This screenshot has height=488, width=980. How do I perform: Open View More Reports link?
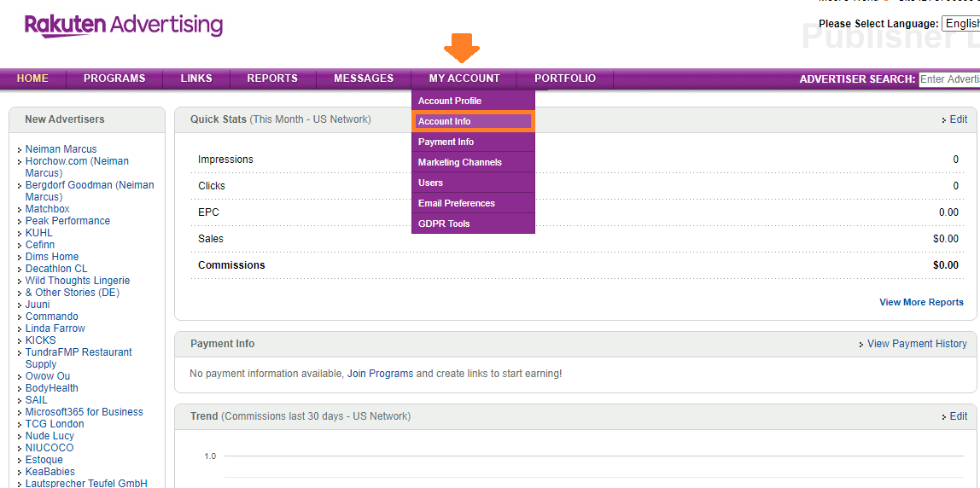click(921, 302)
